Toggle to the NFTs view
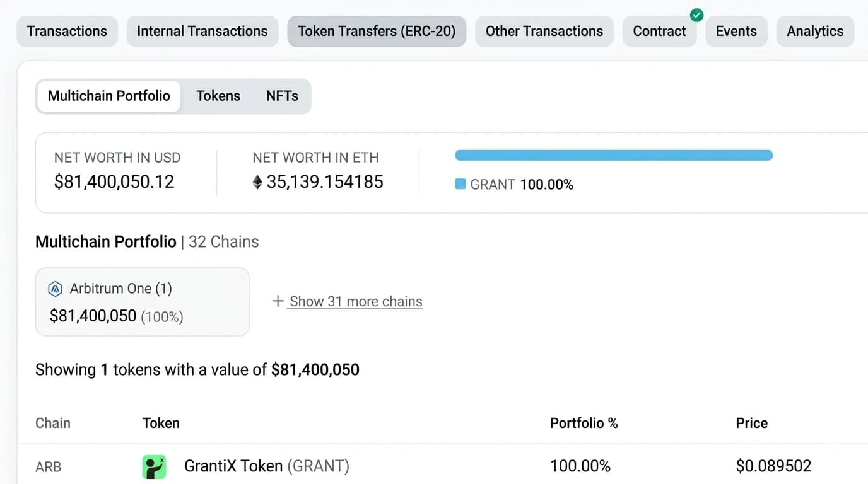The image size is (868, 484). pos(282,96)
